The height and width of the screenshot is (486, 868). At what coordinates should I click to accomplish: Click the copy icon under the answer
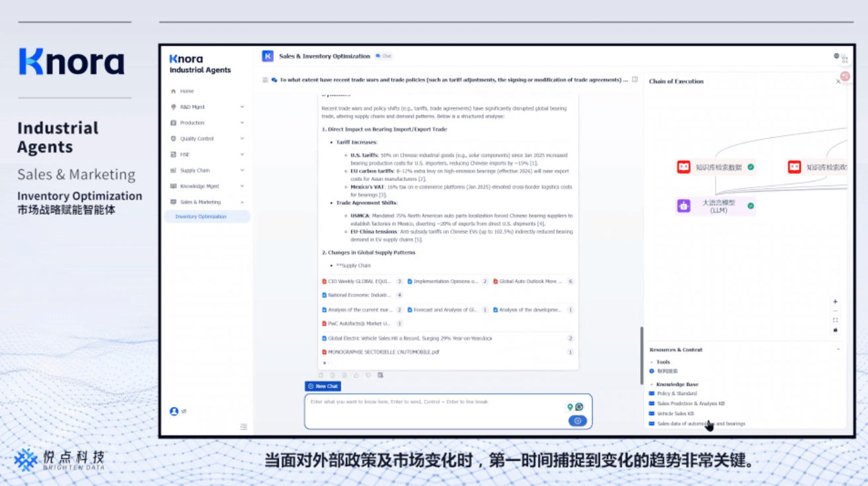(x=321, y=375)
